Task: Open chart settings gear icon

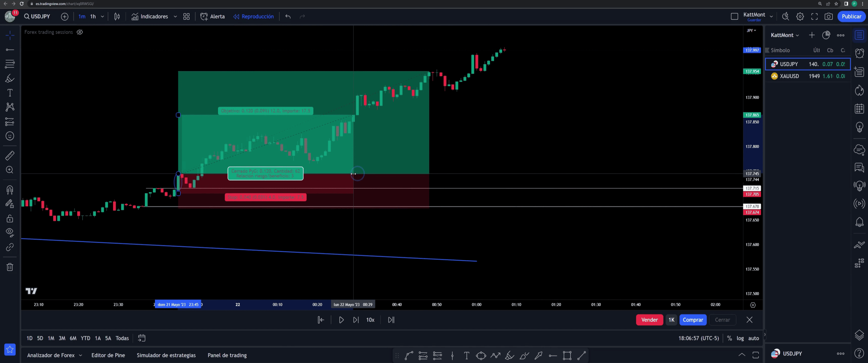Action: click(800, 16)
